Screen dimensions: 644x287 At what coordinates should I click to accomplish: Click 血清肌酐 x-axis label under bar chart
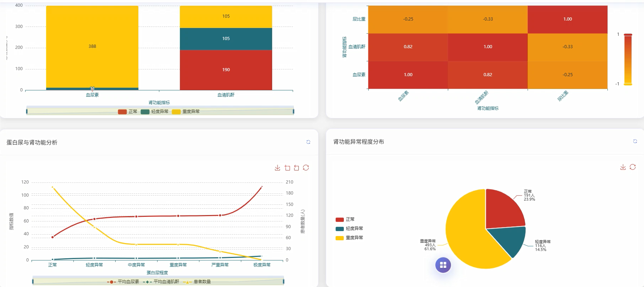226,95
